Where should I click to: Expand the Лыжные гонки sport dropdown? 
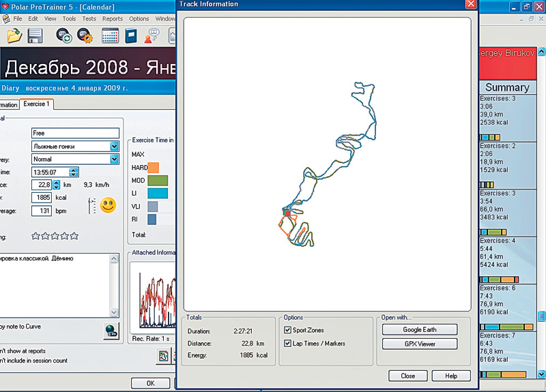[114, 147]
